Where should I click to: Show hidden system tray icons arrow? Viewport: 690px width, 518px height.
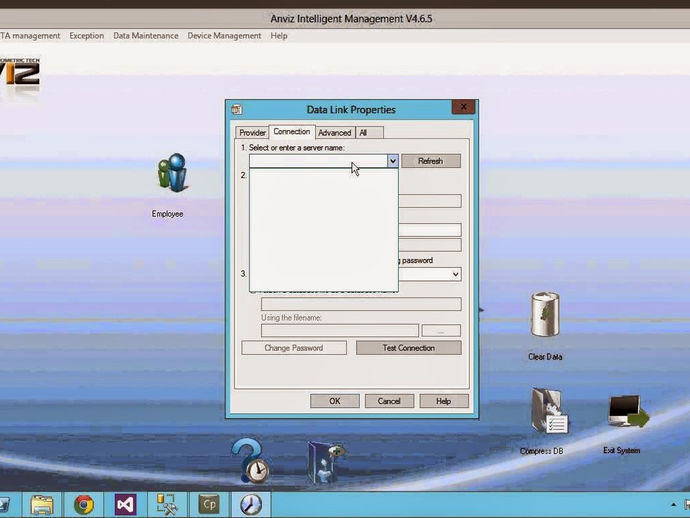(673, 505)
